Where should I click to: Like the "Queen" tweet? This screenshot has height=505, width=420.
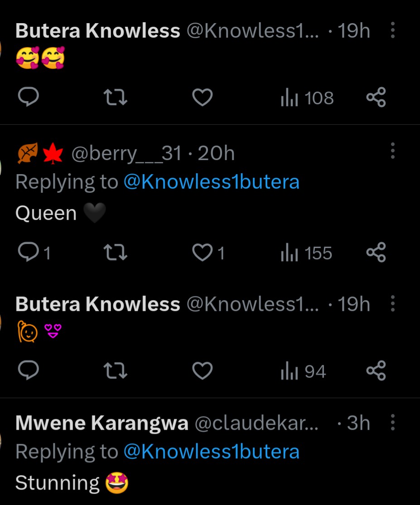pyautogui.click(x=202, y=252)
